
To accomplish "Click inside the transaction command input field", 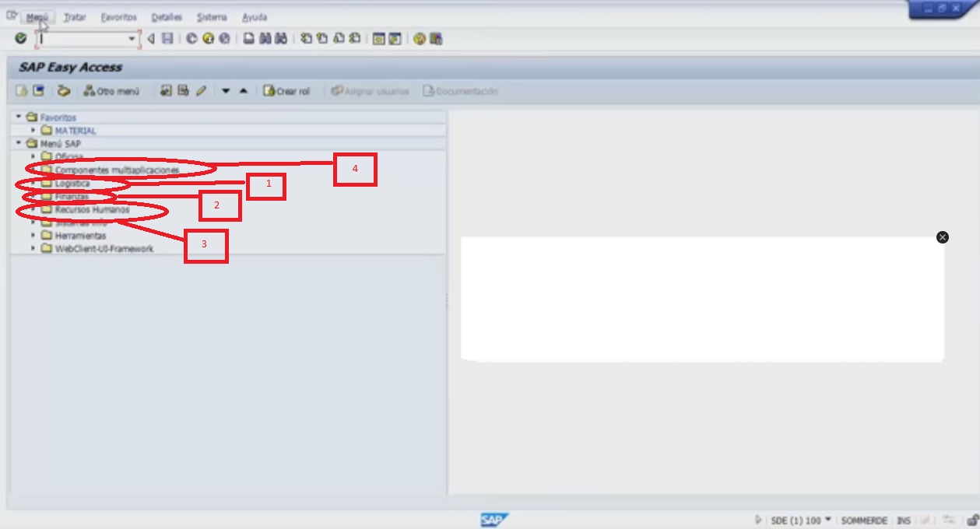I will pyautogui.click(x=86, y=37).
